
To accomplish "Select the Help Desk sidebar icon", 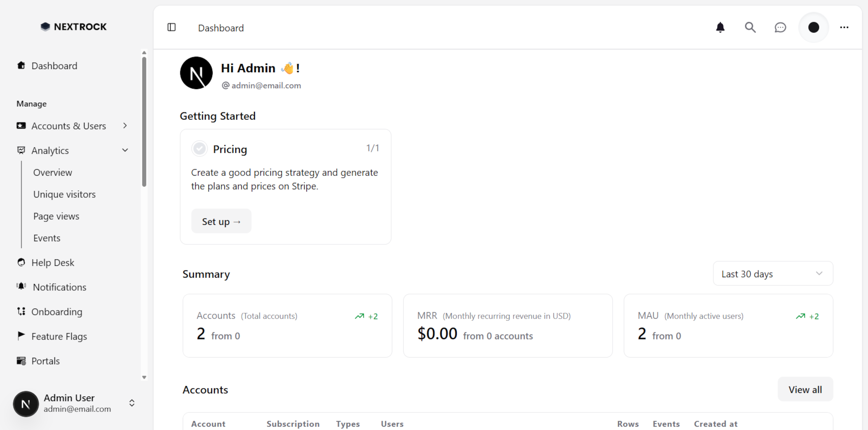I will 21,262.
